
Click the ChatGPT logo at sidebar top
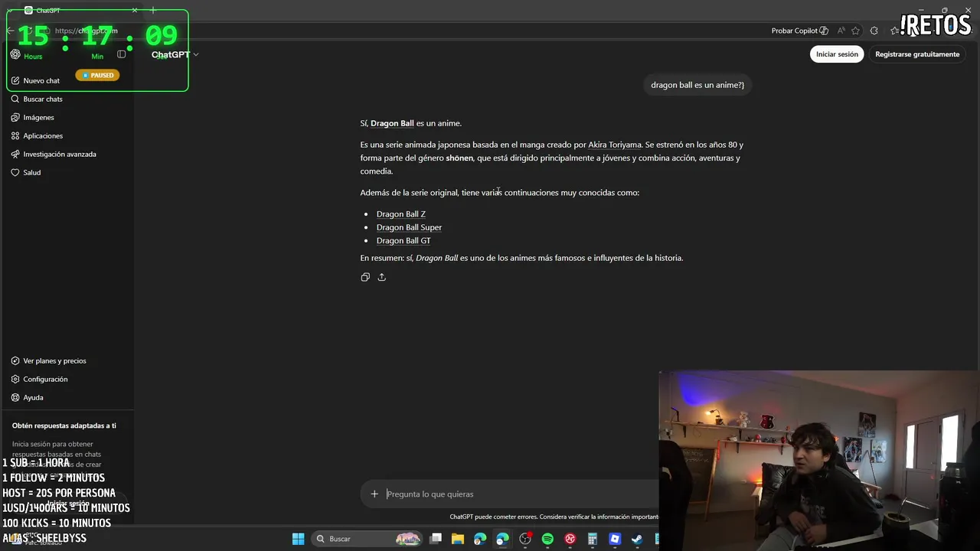pyautogui.click(x=15, y=54)
